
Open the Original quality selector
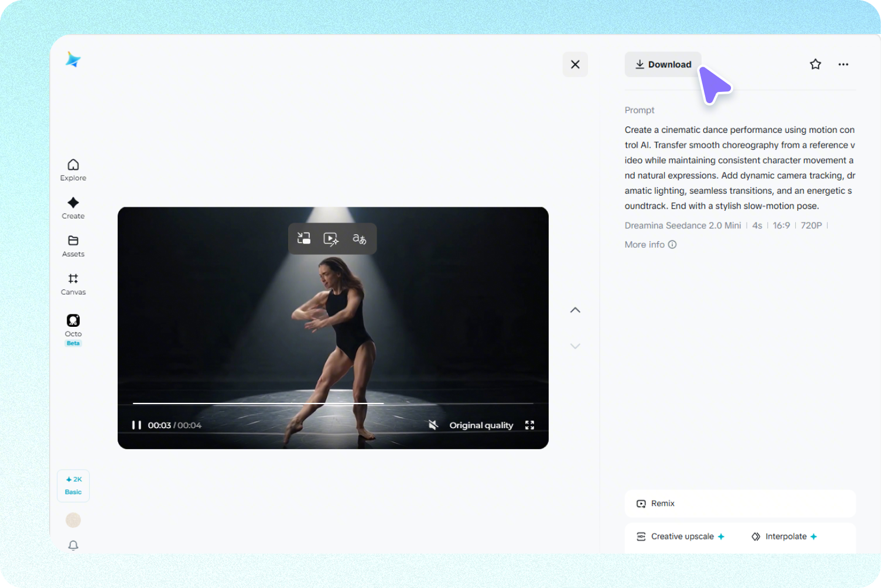coord(481,425)
